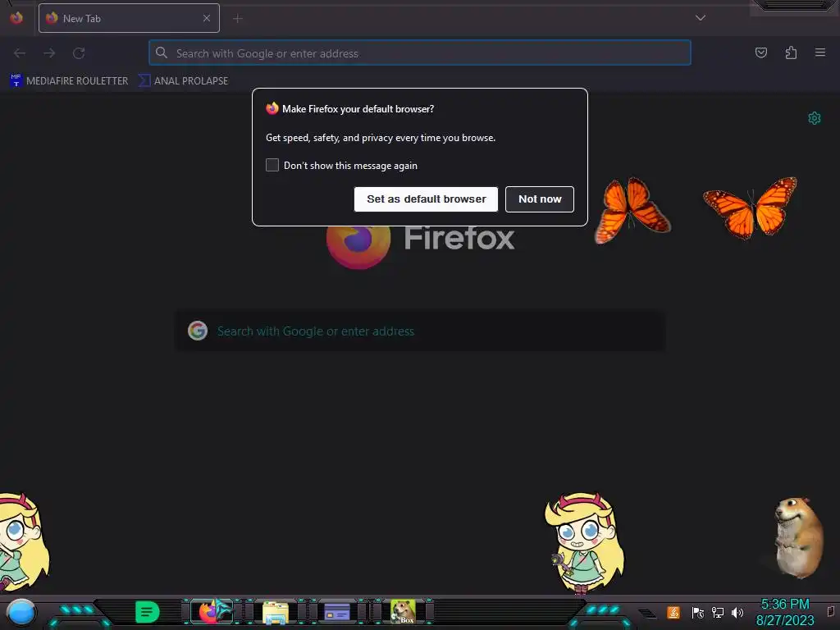Screen dimensions: 840x630
Task: Click Firefox taskbar icon
Action: point(212,612)
